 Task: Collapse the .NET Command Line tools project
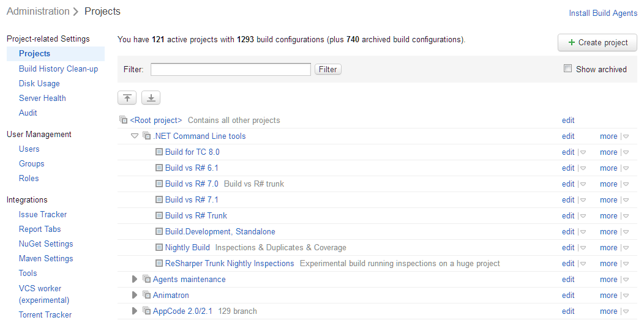pos(134,136)
